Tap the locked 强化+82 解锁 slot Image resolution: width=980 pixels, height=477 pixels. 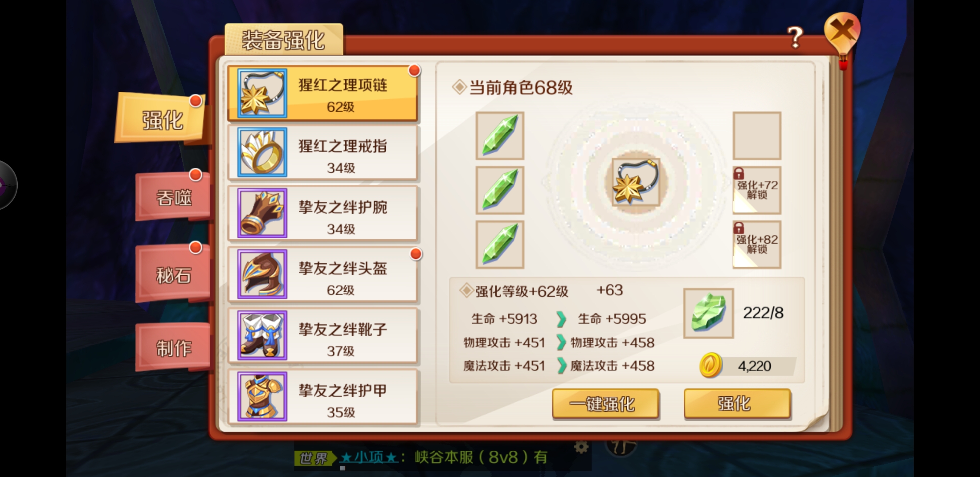click(x=757, y=244)
